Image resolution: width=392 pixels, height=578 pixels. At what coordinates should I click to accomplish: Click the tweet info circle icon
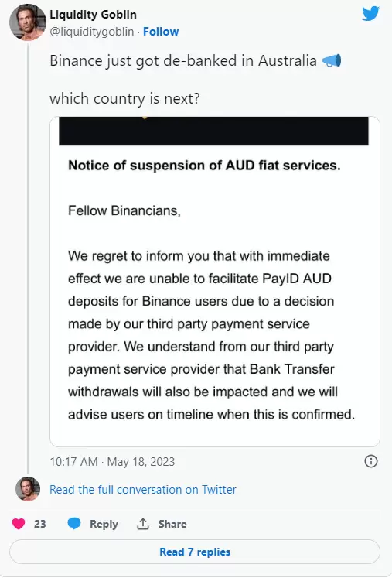(370, 461)
